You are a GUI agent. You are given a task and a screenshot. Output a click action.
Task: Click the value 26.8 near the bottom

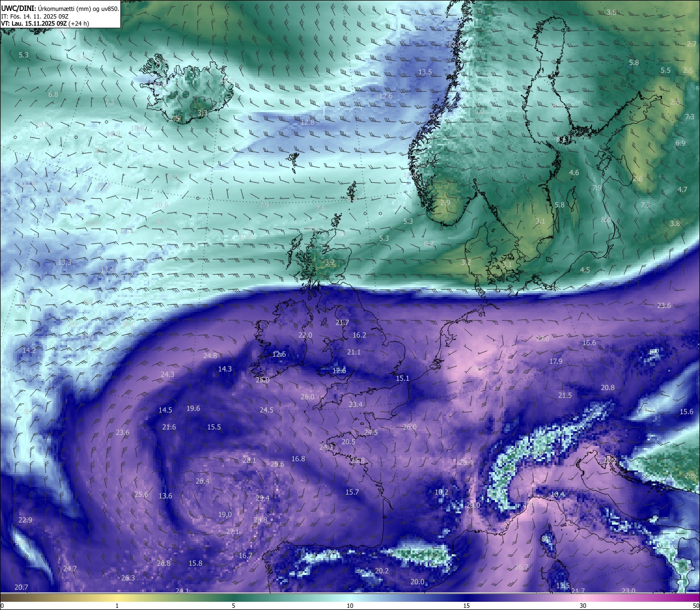pos(164,563)
